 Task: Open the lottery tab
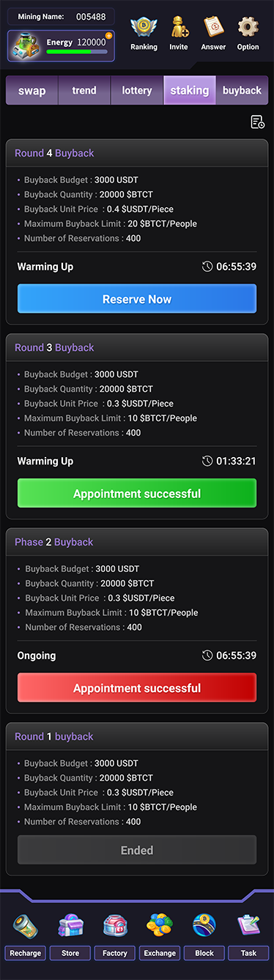click(x=137, y=91)
